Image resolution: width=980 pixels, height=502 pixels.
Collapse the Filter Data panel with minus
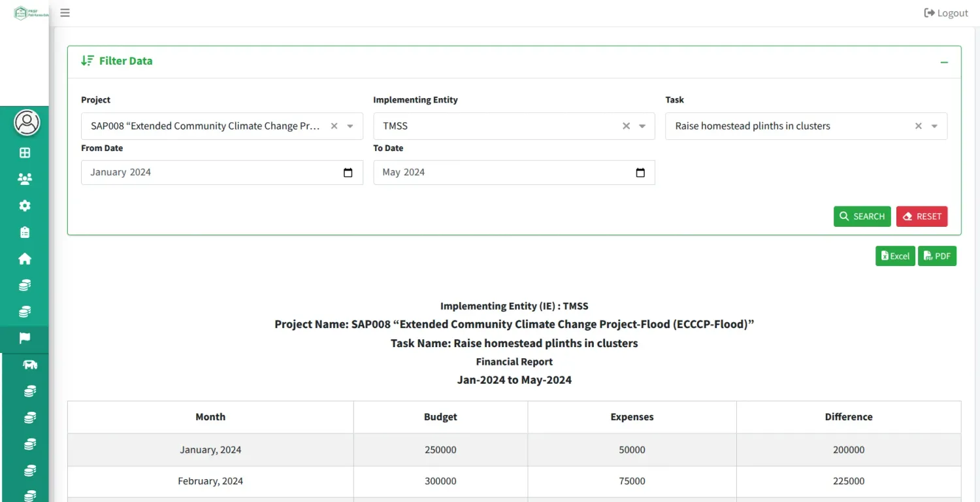coord(944,62)
